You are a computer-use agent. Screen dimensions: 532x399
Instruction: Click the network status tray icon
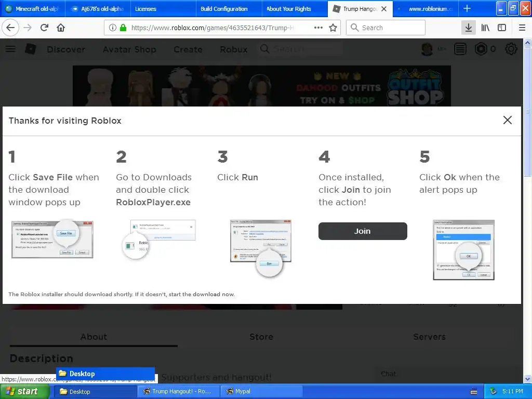(x=493, y=391)
